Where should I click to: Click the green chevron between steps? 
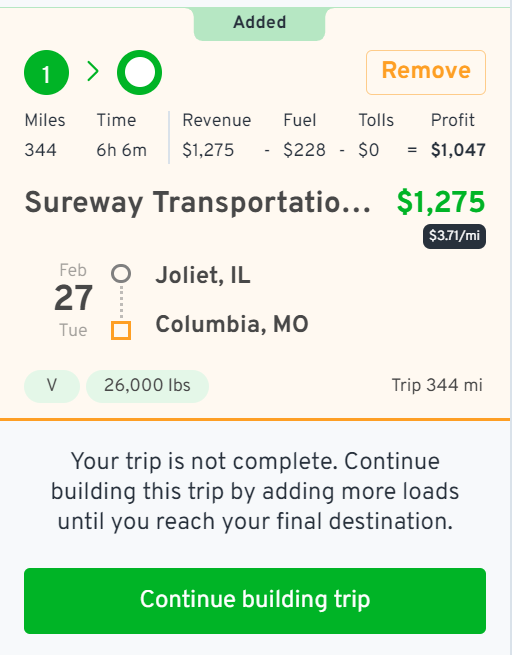point(93,71)
